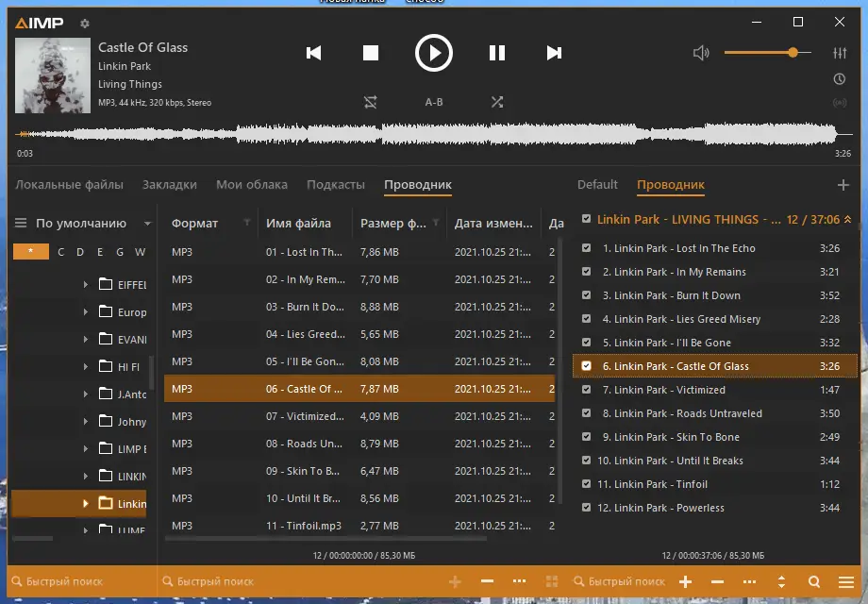
Task: Toggle the LIVING THINGS group checkbox
Action: click(586, 219)
